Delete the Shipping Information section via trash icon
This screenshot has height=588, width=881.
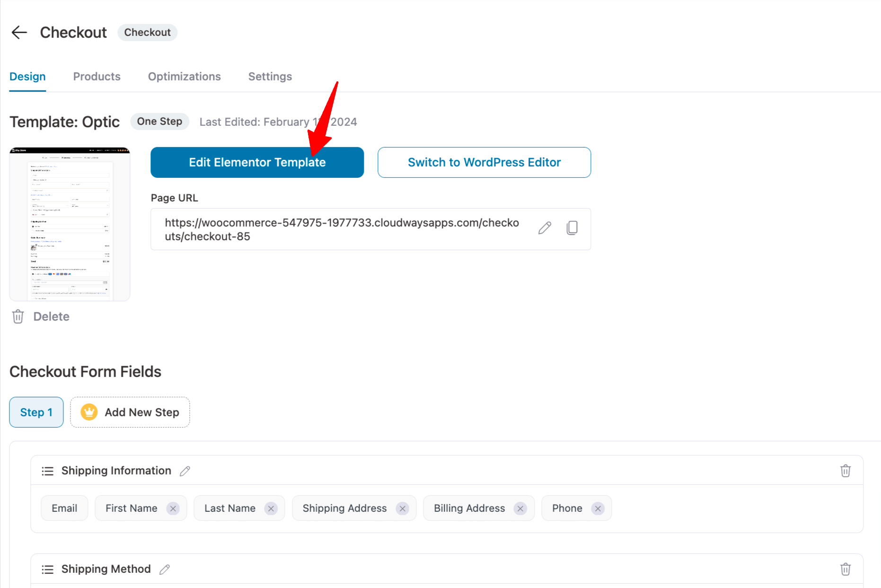point(845,471)
